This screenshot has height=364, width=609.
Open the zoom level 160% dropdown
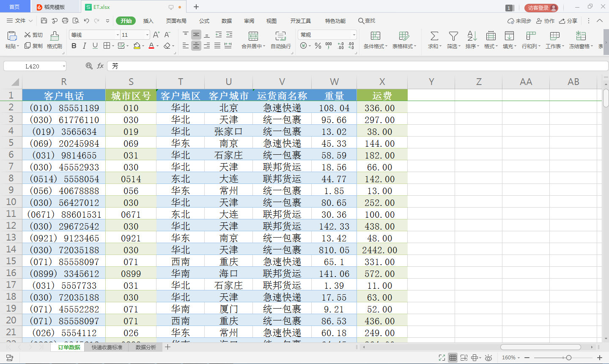coord(511,358)
